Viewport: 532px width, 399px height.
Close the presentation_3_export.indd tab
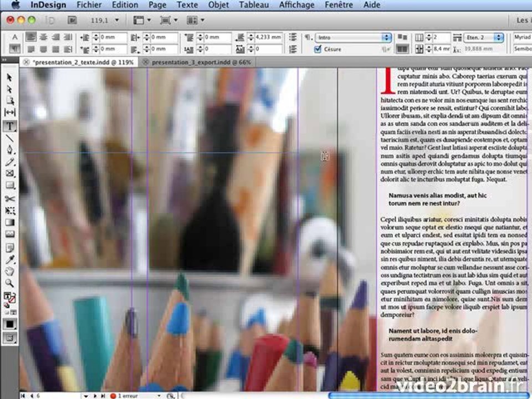[x=146, y=63]
